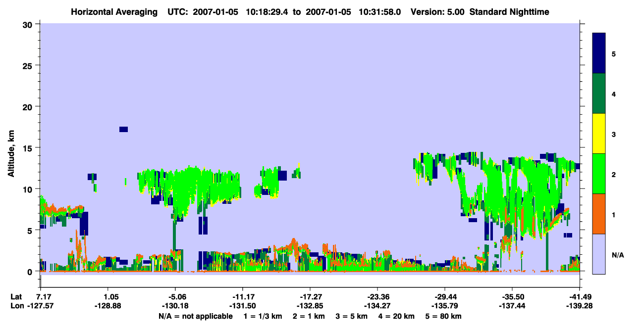The height and width of the screenshot is (330, 644).
Task: Click the latitude value -17.27
Action: (310, 297)
